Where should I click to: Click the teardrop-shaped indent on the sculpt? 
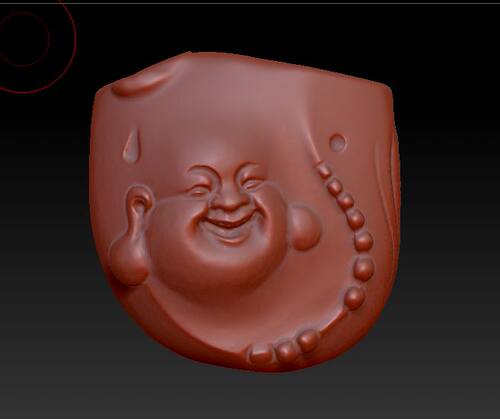point(131,145)
